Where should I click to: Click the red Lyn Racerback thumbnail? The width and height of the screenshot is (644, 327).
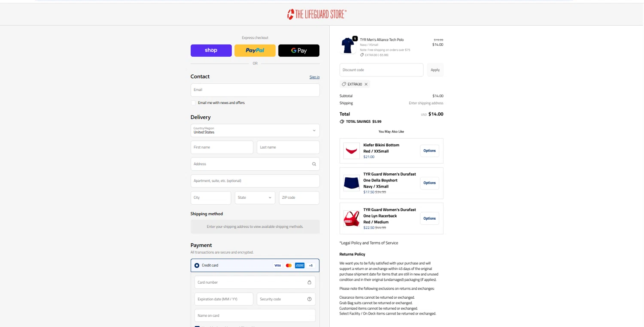[x=352, y=218]
